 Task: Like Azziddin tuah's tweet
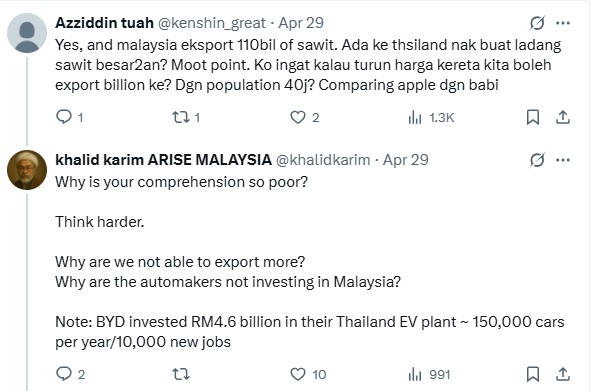coord(304,117)
